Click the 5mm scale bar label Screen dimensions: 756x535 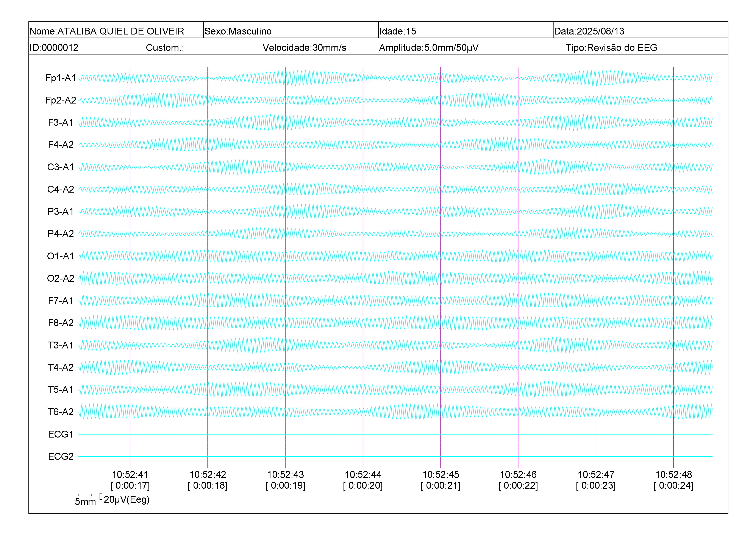coord(85,501)
